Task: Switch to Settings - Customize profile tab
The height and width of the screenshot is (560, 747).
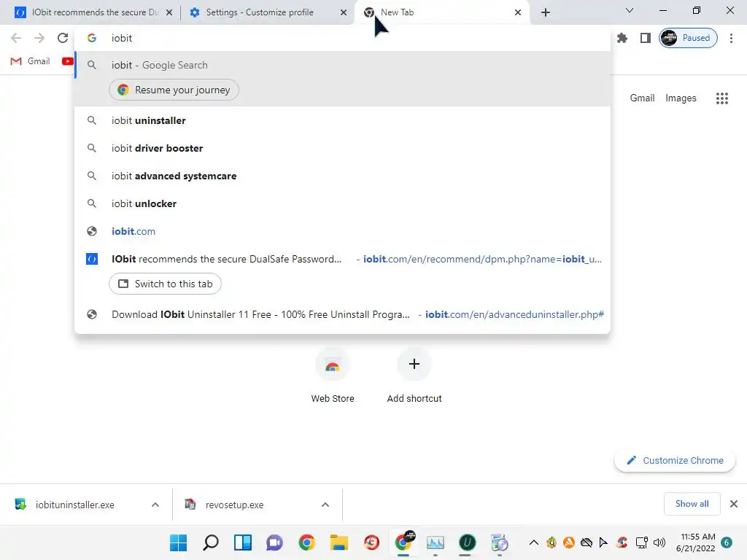Action: point(260,12)
